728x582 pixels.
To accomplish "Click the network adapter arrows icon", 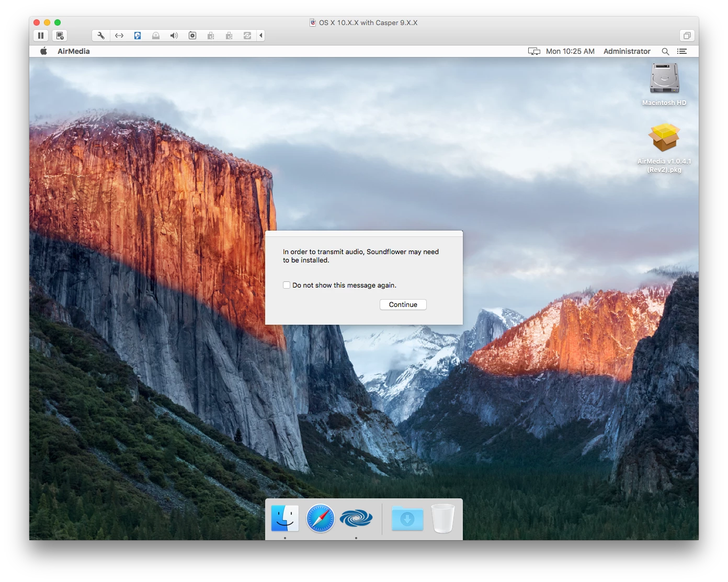I will [x=119, y=36].
